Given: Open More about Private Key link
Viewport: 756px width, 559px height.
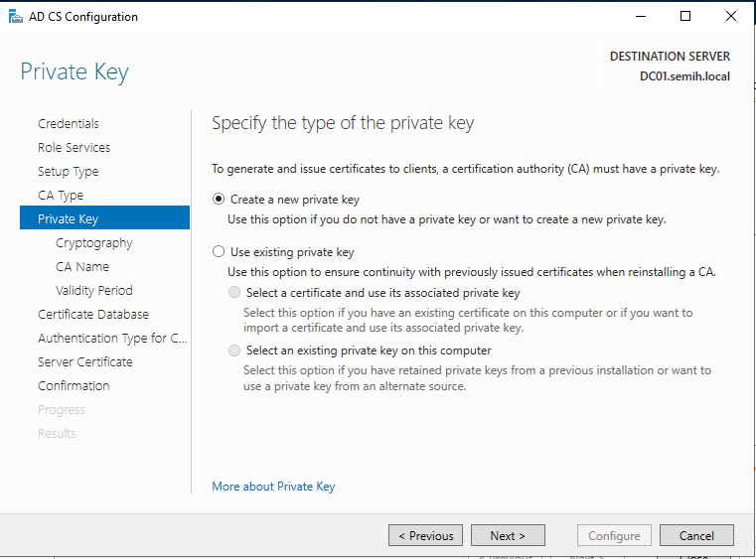Looking at the screenshot, I should (x=273, y=487).
